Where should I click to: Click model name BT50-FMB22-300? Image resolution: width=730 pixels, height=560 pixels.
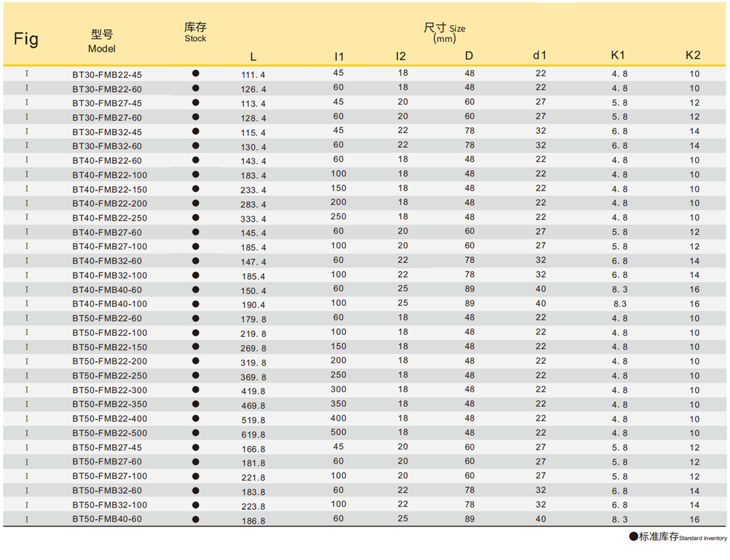[109, 390]
